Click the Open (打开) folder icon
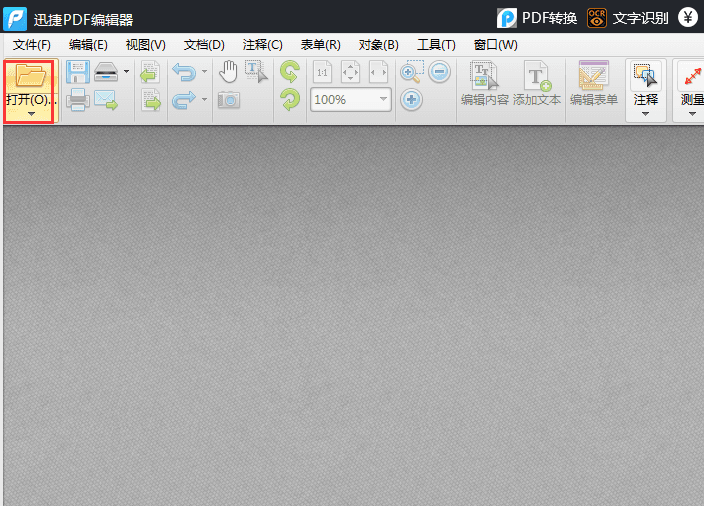 30,76
